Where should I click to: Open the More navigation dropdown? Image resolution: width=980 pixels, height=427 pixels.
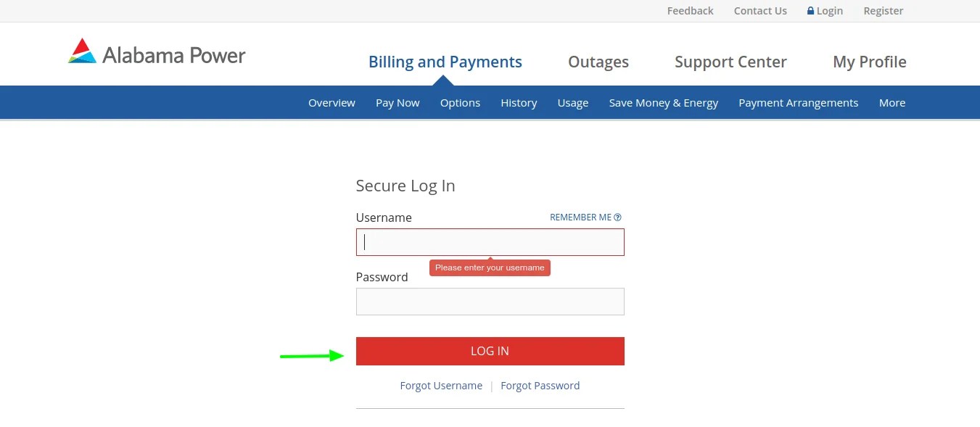click(892, 102)
